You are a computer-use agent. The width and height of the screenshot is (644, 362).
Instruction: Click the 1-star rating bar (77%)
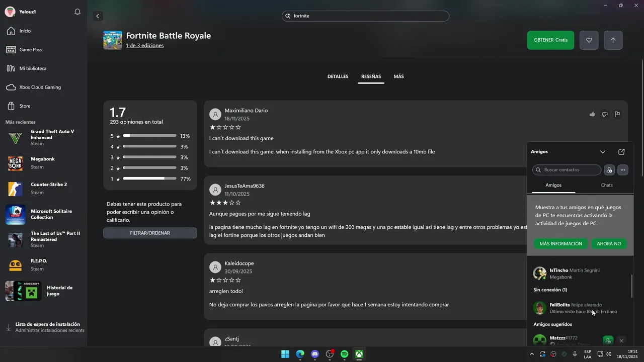[149, 178]
